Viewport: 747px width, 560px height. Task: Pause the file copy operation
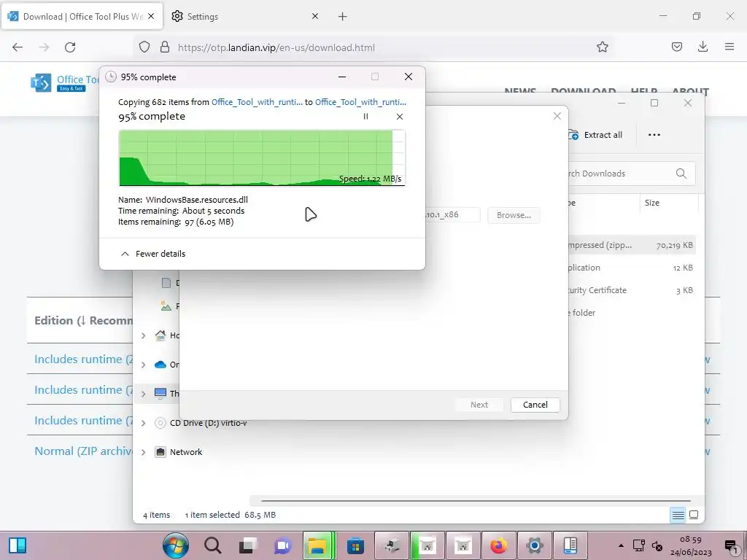click(x=365, y=116)
